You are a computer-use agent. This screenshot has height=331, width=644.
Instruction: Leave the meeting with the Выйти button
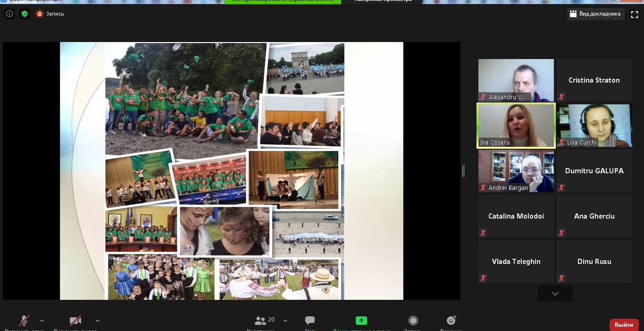click(624, 325)
